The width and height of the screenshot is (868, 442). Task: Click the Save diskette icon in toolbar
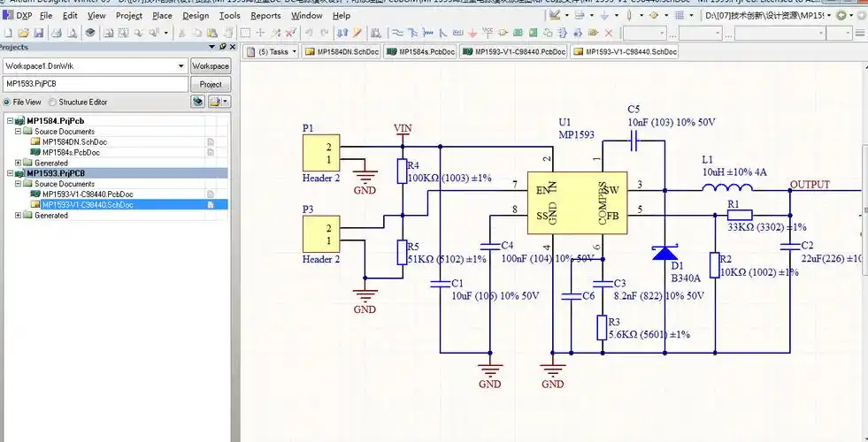coord(40,34)
